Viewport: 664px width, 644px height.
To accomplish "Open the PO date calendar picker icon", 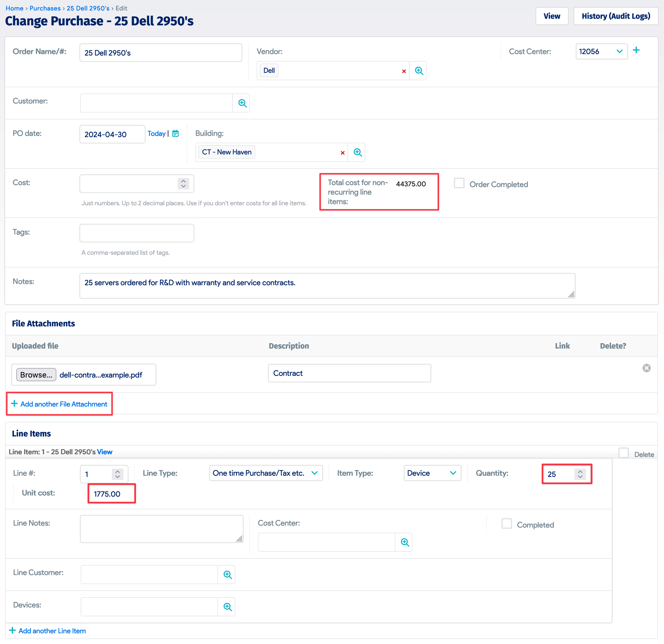I will point(176,133).
